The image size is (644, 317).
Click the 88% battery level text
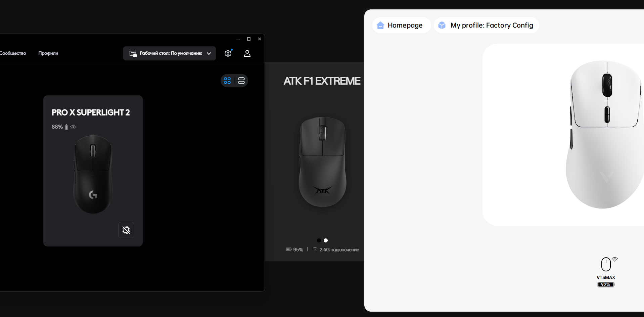[x=57, y=127]
